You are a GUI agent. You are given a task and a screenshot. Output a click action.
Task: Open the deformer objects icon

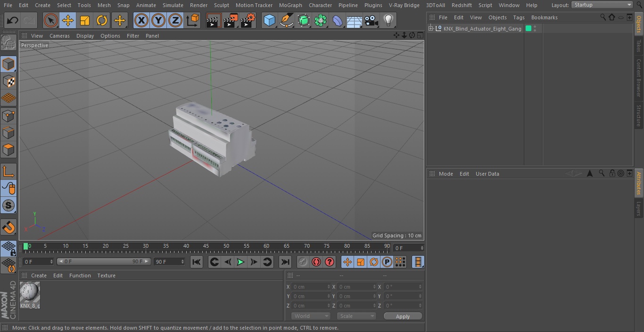point(338,20)
